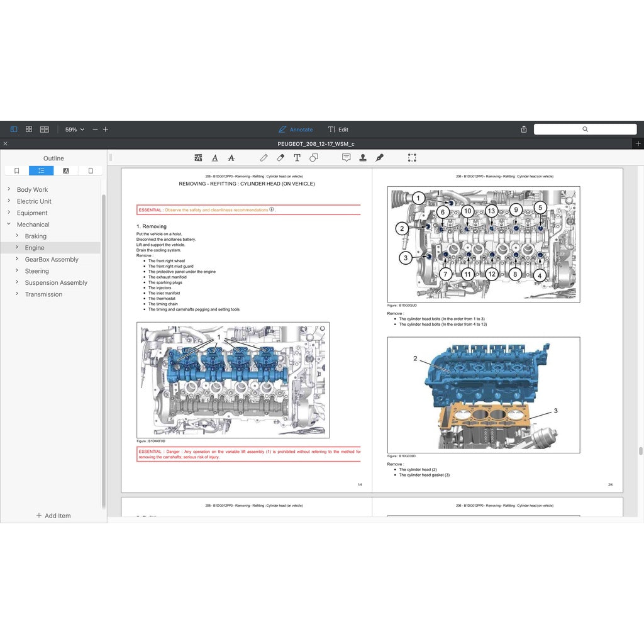Switch sidebar to Annotations view
Viewport: 644px width, 644px height.
(x=66, y=170)
